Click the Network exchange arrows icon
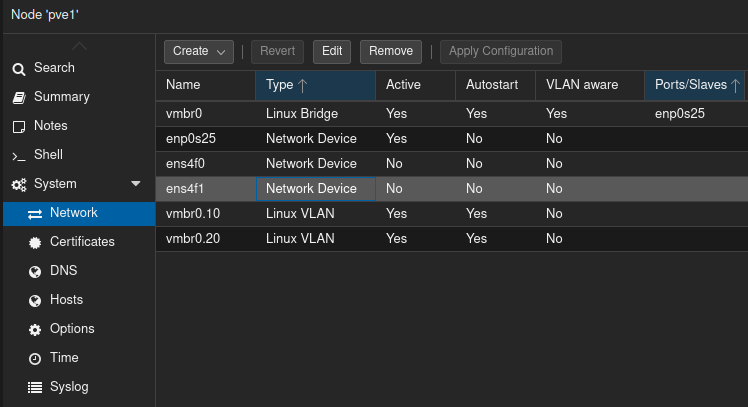This screenshot has width=748, height=407. [x=35, y=214]
